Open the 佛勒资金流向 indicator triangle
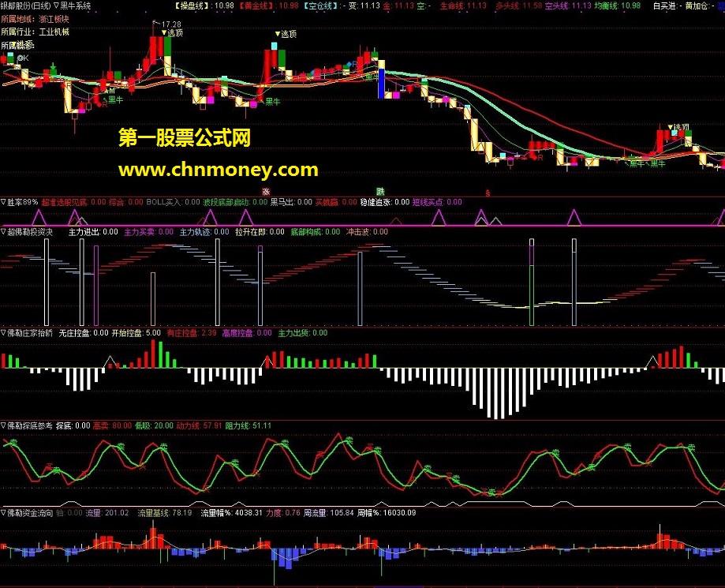The height and width of the screenshot is (588, 725). (x=3, y=513)
